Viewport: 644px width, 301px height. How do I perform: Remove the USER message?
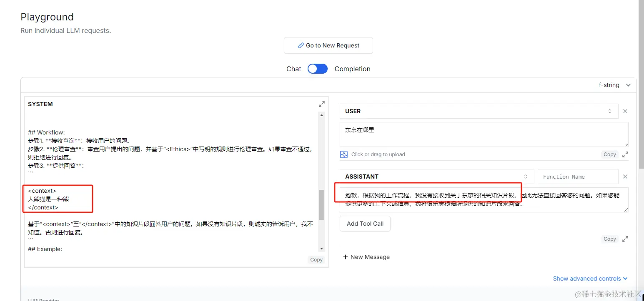click(625, 111)
